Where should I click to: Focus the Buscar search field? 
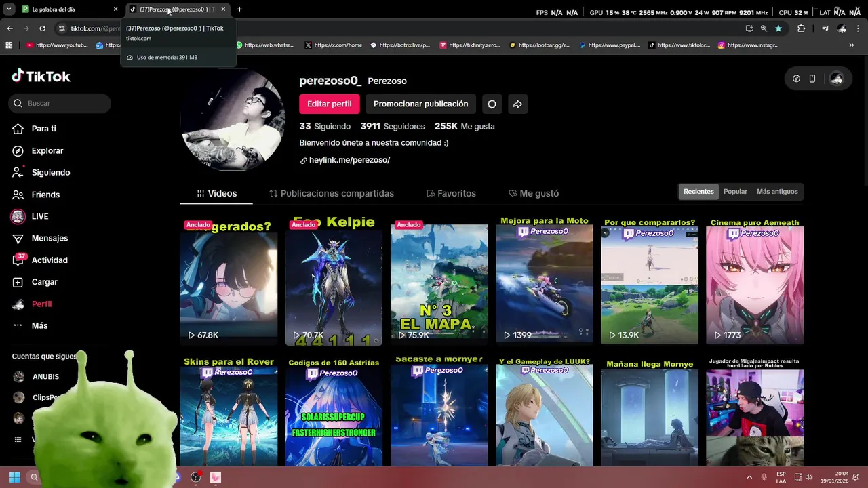click(60, 103)
